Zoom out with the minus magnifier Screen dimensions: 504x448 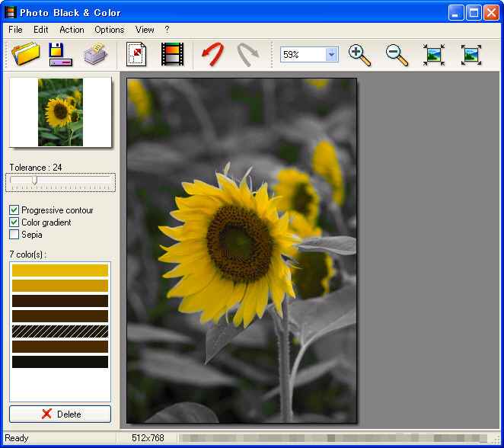point(397,56)
